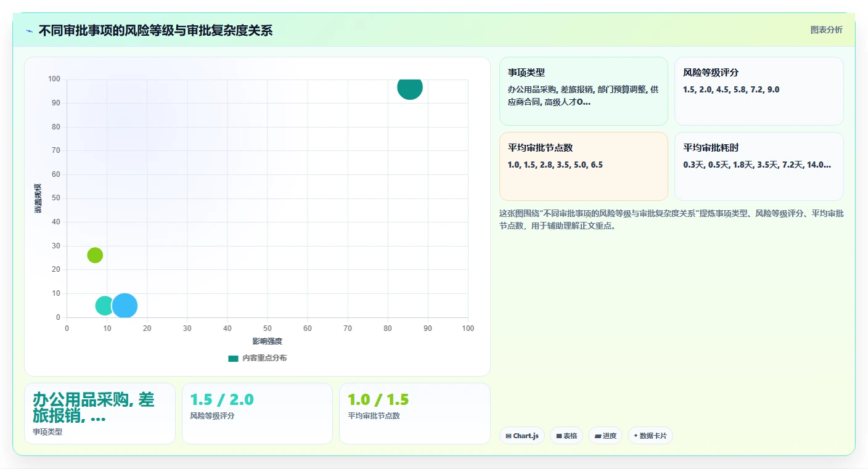This screenshot has height=469, width=868.
Task: Select the blue bubble near the bottom
Action: pos(125,306)
